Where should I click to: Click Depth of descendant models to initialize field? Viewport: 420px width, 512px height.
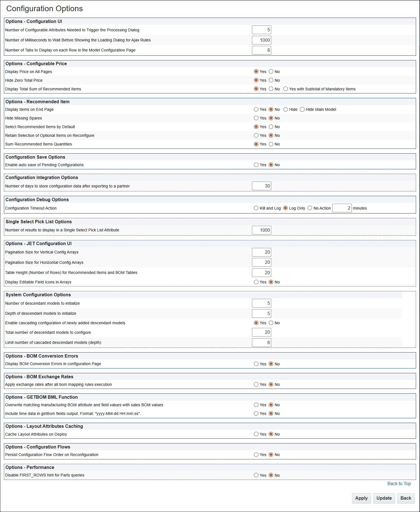[x=261, y=313]
